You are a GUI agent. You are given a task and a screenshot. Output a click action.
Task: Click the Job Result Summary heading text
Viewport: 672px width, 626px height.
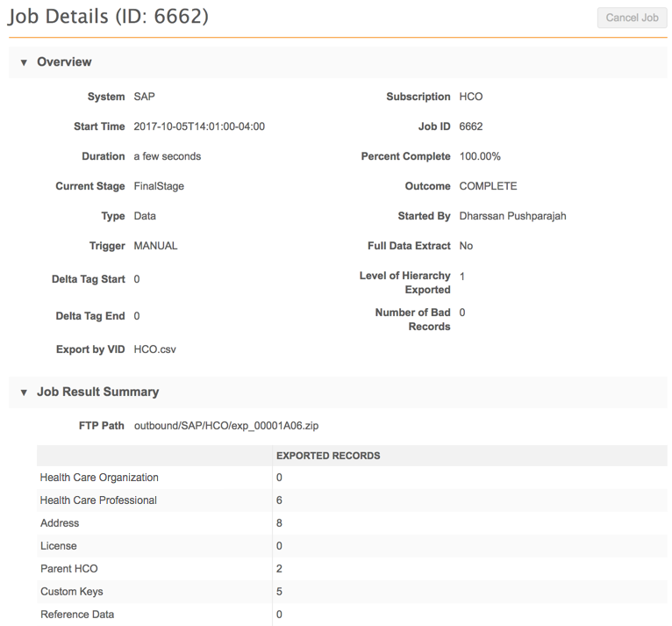pyautogui.click(x=97, y=392)
